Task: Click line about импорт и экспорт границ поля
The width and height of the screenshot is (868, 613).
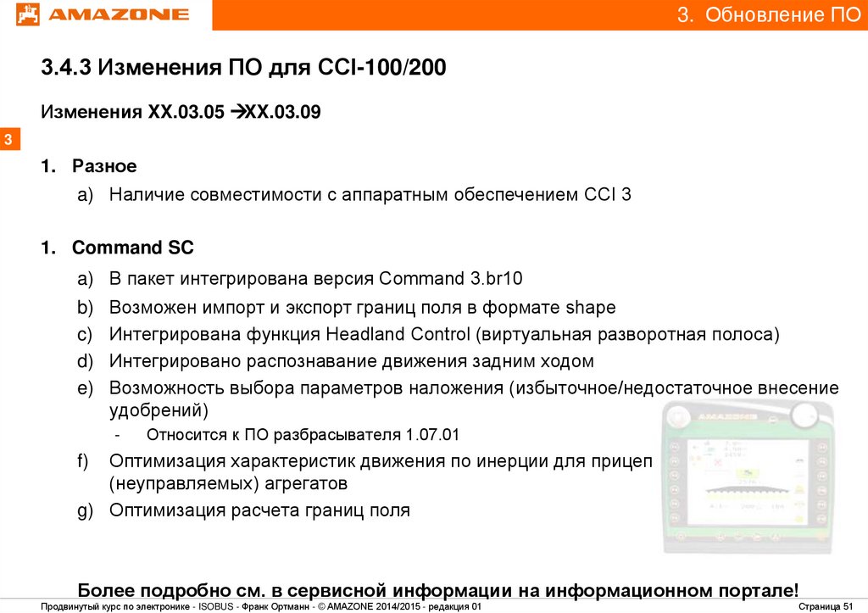Action: (x=362, y=307)
